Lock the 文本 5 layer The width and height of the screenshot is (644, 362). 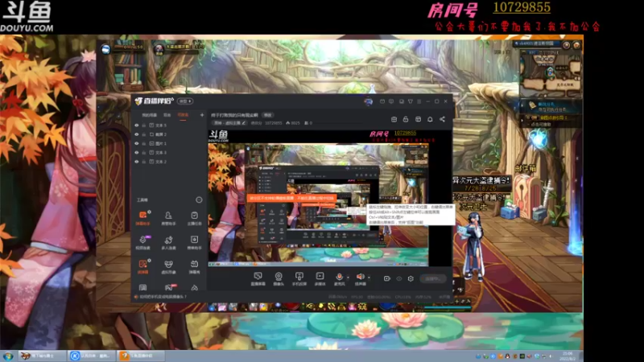[x=144, y=125]
